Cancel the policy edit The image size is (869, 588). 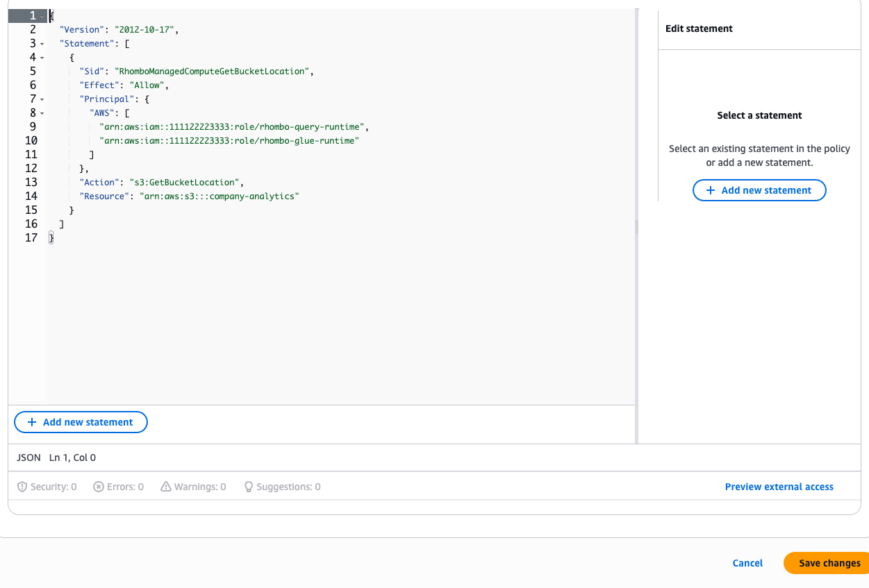(x=747, y=563)
